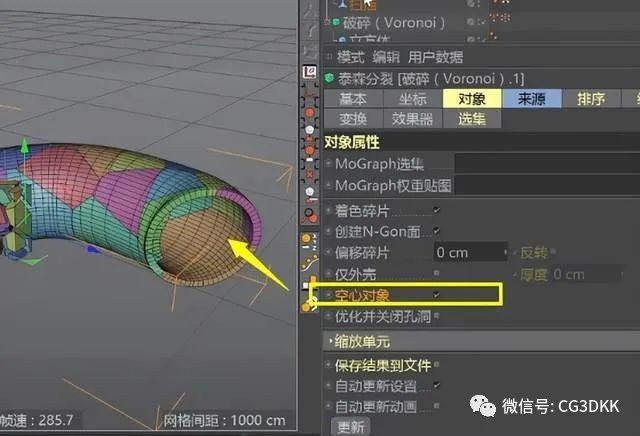Image resolution: width=640 pixels, height=436 pixels.
Task: Open the 编辑 menu
Action: (386, 57)
